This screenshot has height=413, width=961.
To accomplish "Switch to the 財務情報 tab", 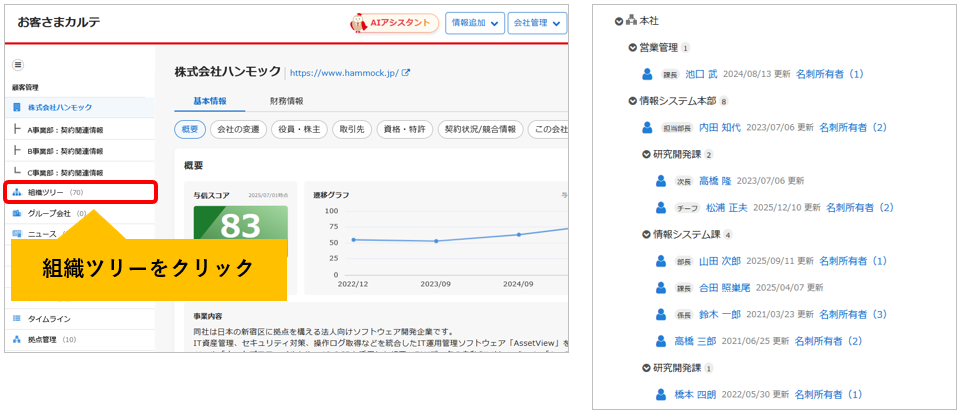I will 286,101.
